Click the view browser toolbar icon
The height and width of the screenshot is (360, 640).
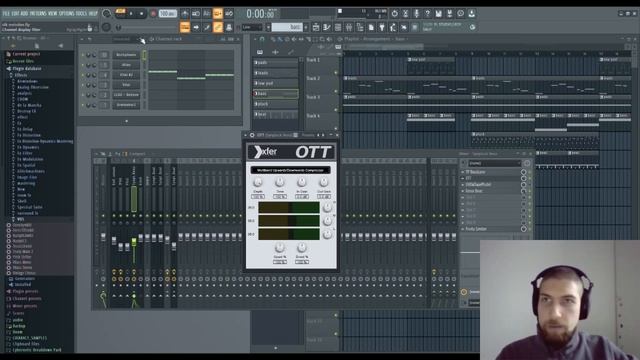coord(360,27)
